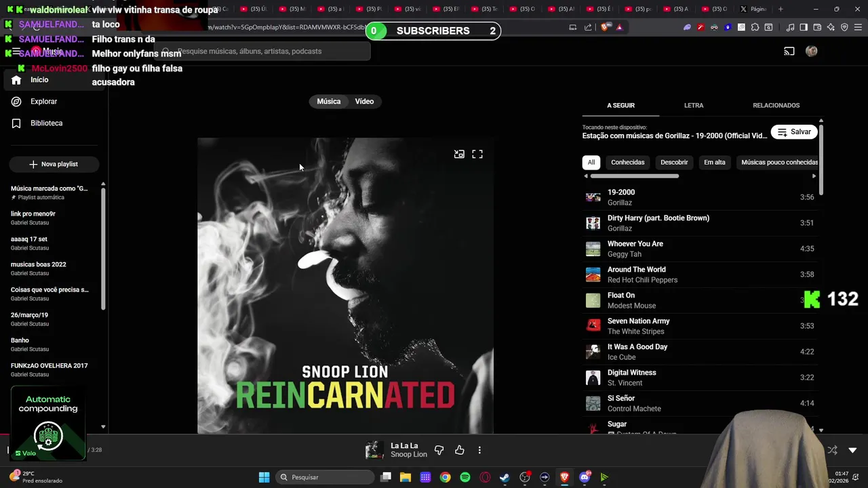Save the queue with Salvar button
Screen dimensions: 868x488
[x=794, y=132]
